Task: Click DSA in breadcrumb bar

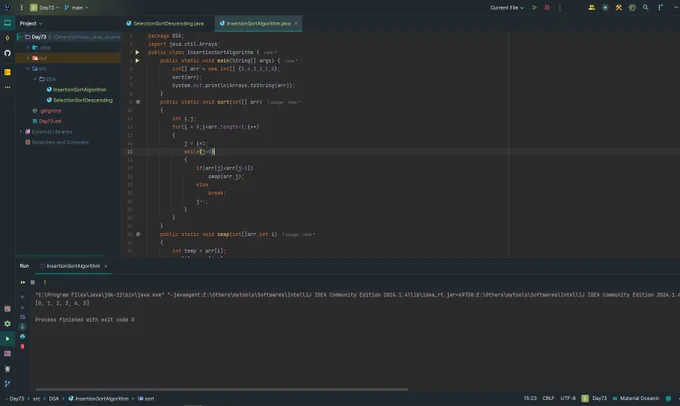Action: click(54, 399)
